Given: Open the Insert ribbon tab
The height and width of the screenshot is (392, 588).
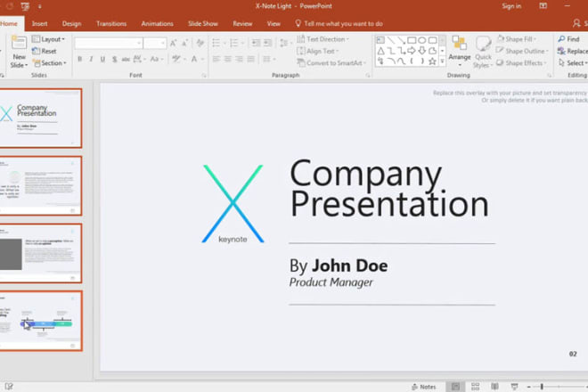Looking at the screenshot, I should [39, 24].
